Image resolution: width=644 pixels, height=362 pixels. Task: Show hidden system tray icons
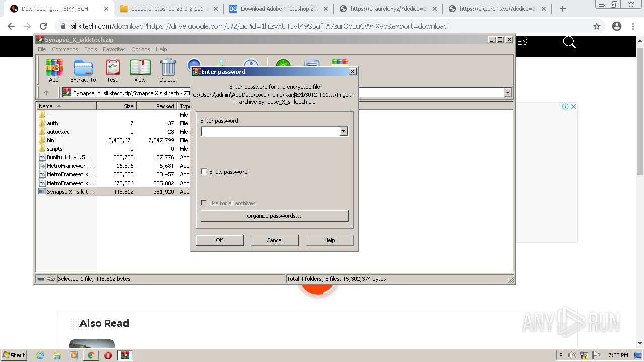point(561,355)
